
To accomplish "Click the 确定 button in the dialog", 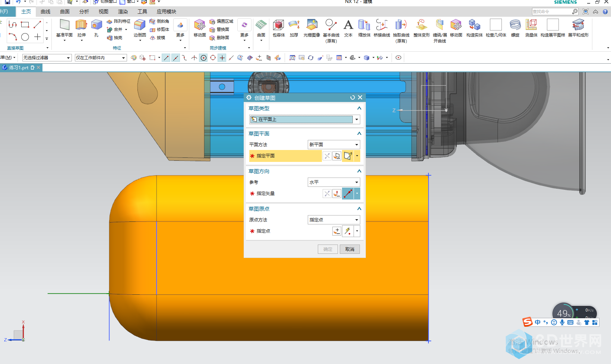I will click(x=328, y=249).
